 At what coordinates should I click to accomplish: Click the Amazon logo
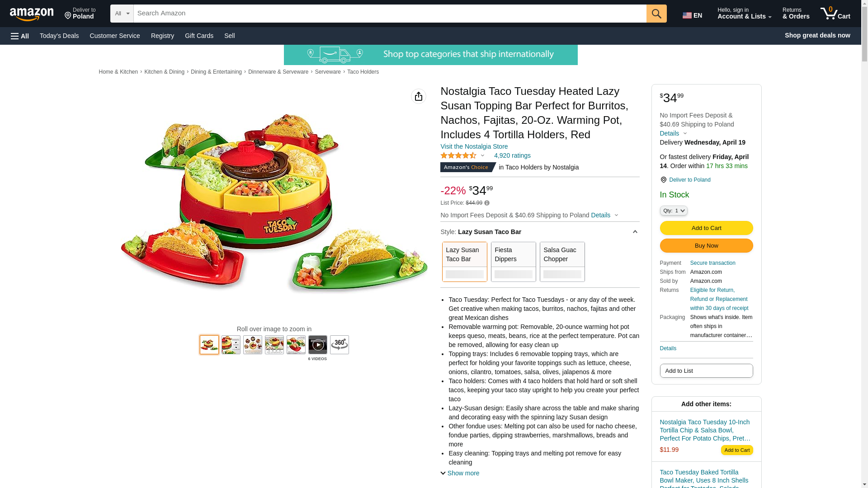point(32,14)
